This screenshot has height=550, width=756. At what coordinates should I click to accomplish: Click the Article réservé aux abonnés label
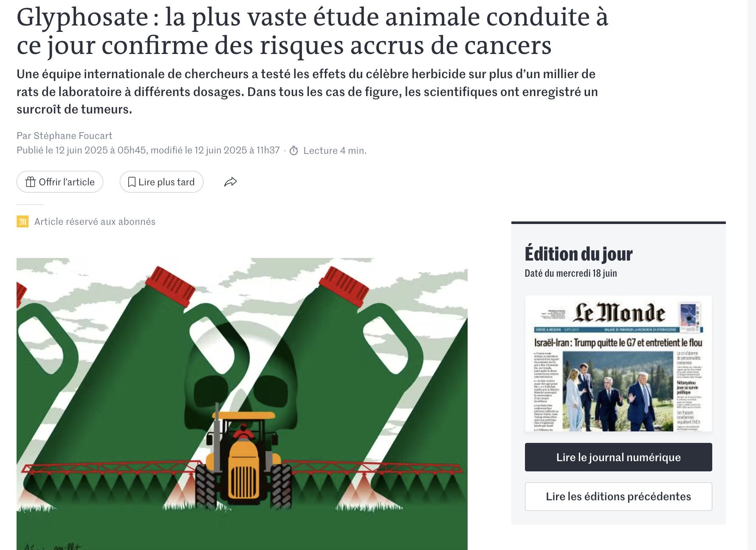(95, 221)
